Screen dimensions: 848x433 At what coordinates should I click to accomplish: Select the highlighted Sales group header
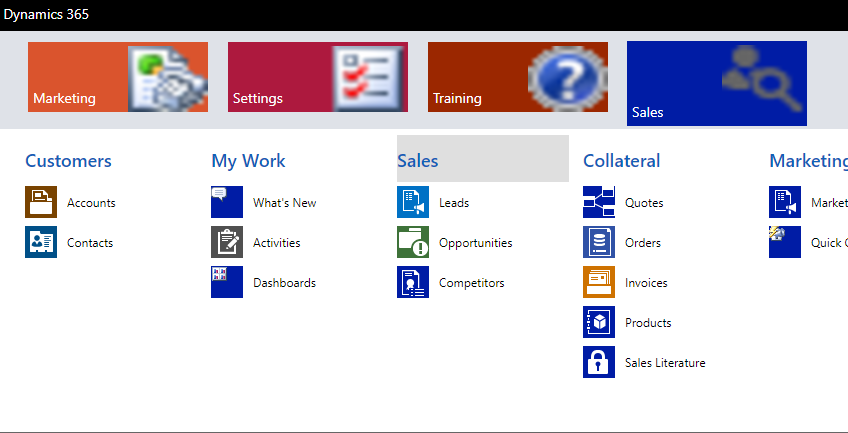(x=483, y=158)
